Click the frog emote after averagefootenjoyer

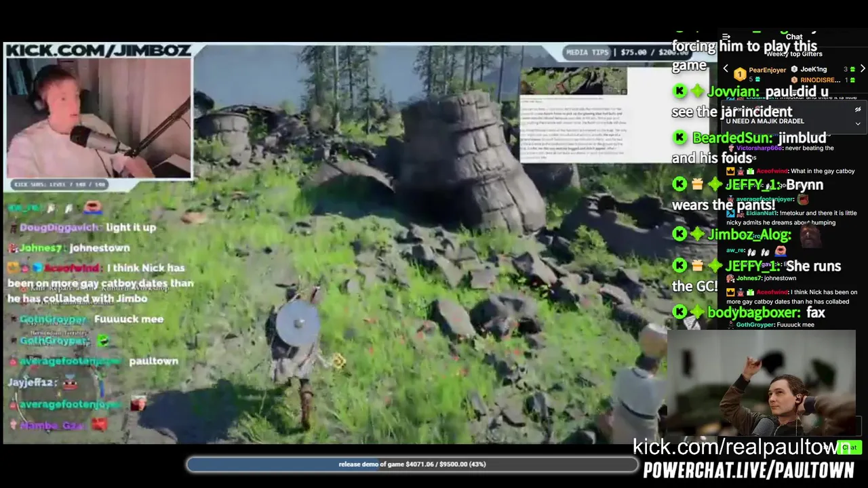coord(803,199)
